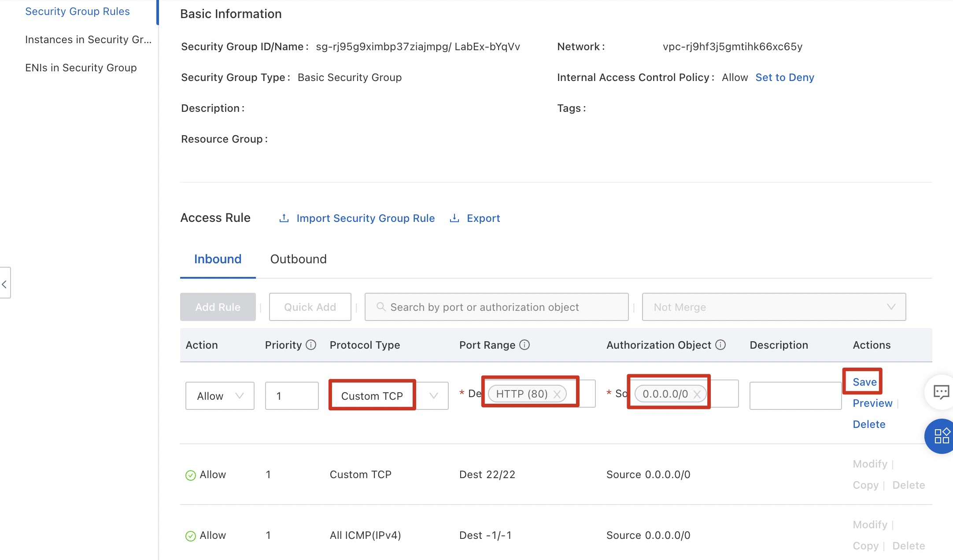Switch to the Inbound tab
The height and width of the screenshot is (560, 953).
(218, 259)
